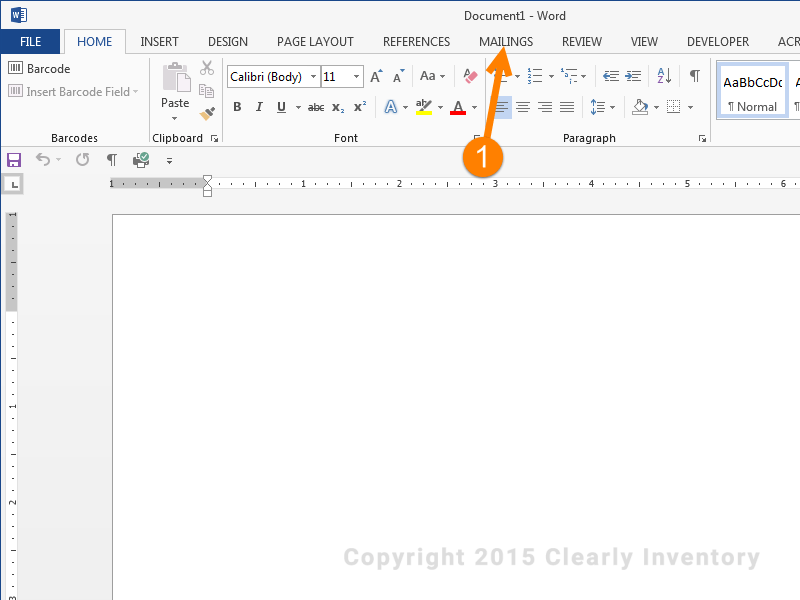This screenshot has width=800, height=600.
Task: Click the Undo arrow icon
Action: point(43,160)
